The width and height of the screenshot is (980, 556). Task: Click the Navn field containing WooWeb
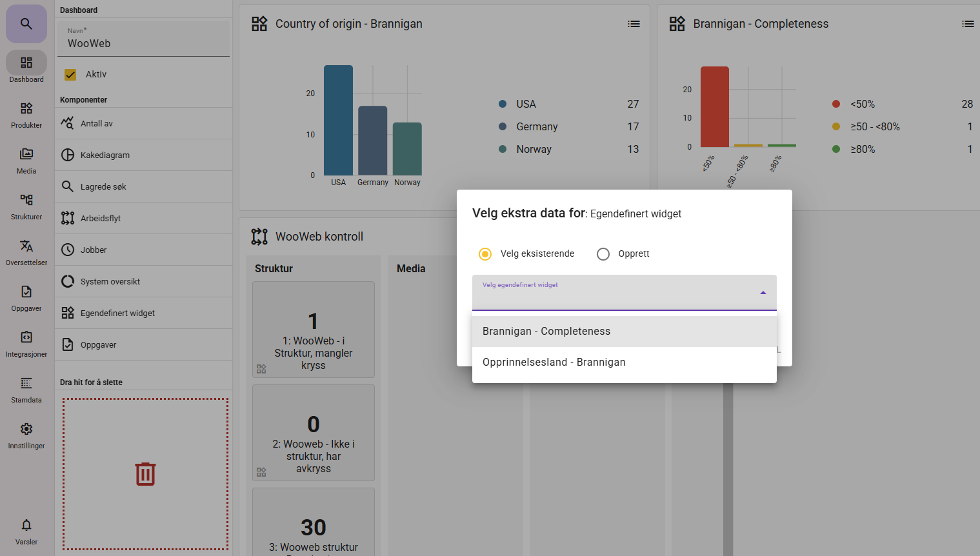[x=143, y=43]
